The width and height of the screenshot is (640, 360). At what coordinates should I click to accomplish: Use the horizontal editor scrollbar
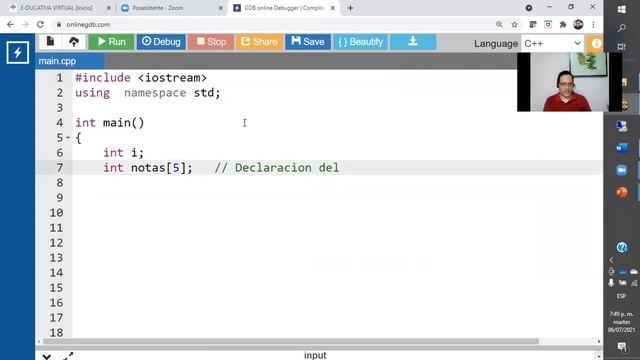(x=291, y=341)
